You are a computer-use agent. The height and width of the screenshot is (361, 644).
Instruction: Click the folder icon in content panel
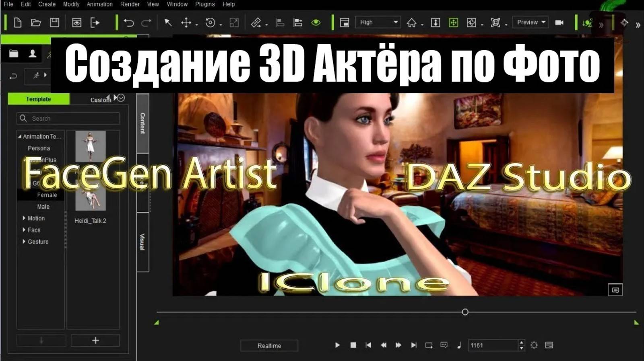tap(14, 53)
